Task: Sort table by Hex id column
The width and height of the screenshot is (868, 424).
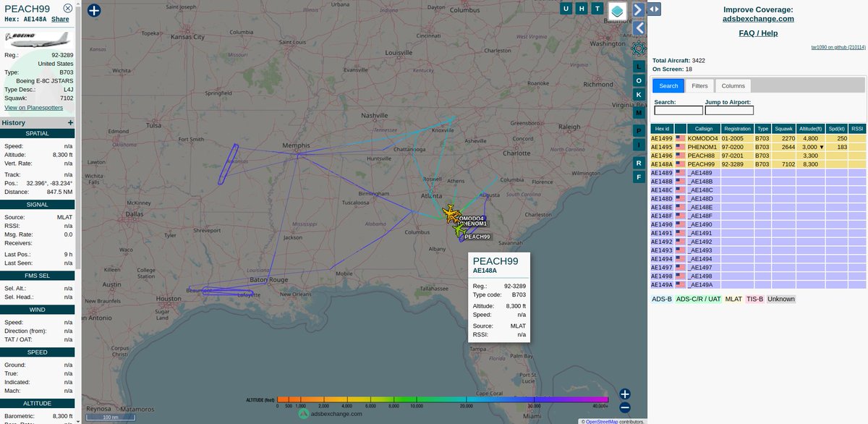Action: point(662,128)
